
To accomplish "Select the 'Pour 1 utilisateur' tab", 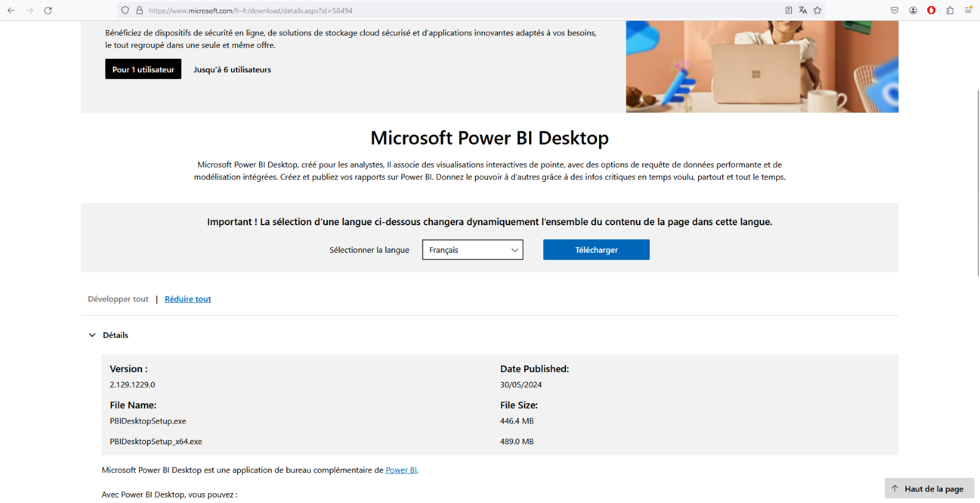I will tap(143, 69).
